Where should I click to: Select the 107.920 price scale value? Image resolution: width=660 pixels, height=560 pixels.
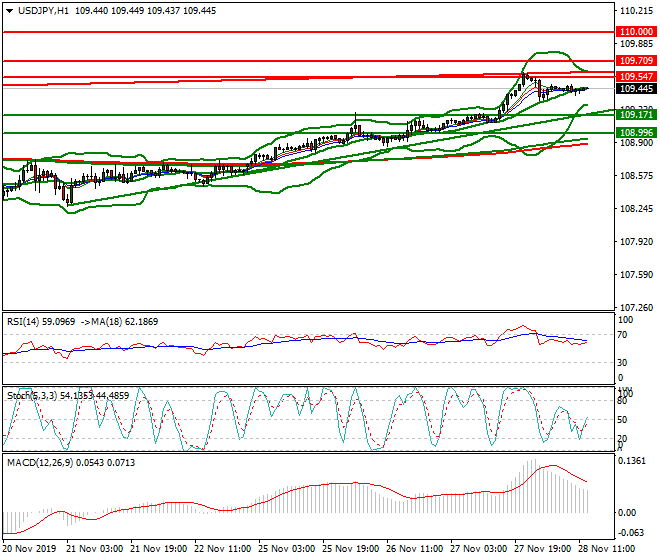(636, 242)
